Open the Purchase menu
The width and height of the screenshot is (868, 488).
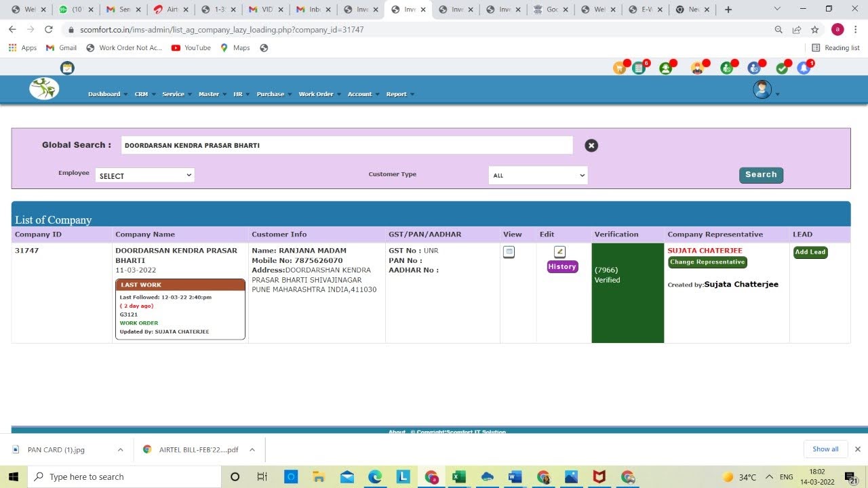pyautogui.click(x=274, y=94)
